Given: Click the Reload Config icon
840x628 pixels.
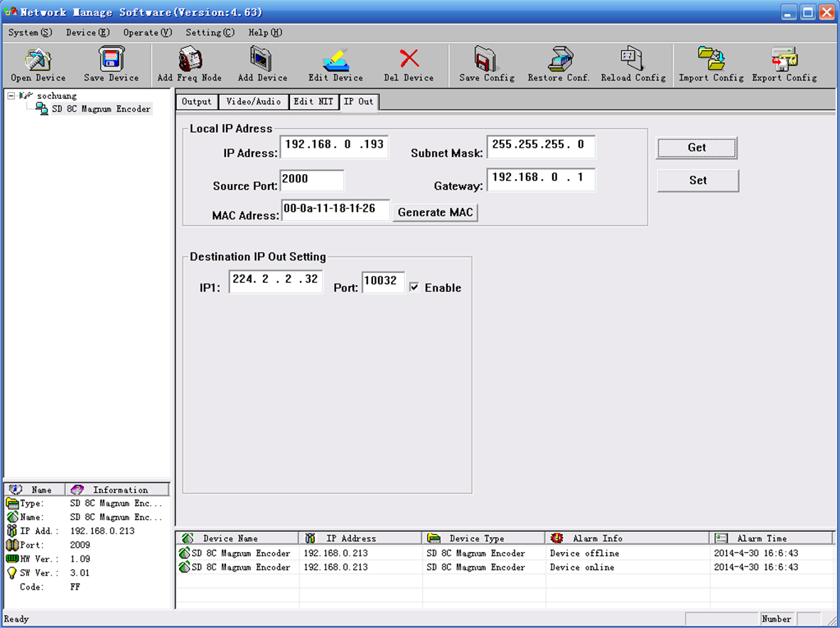Looking at the screenshot, I should (632, 60).
